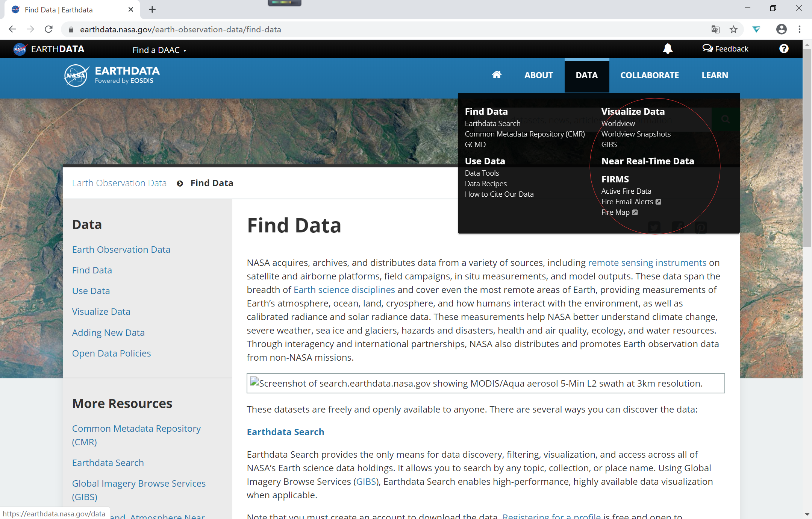Image resolution: width=812 pixels, height=519 pixels.
Task: Toggle the bookmark star in the address bar
Action: click(x=733, y=29)
